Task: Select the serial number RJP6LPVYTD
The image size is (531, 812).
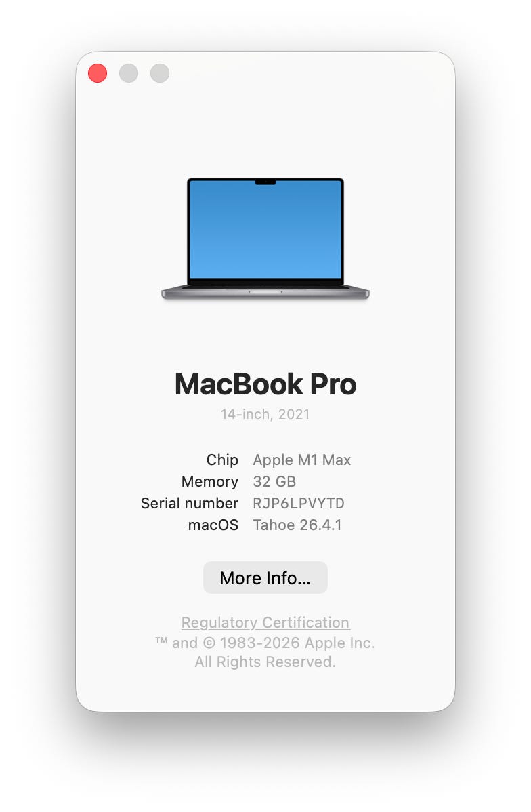Action: [299, 504]
